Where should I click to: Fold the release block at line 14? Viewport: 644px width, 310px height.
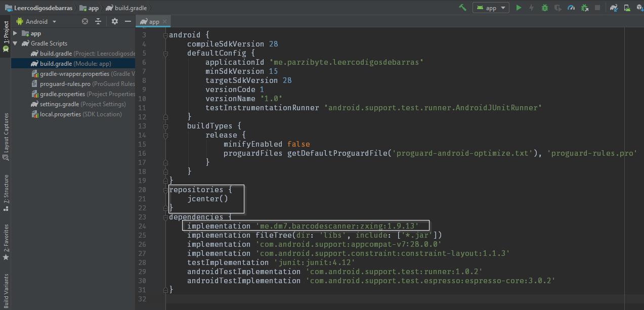tap(165, 135)
